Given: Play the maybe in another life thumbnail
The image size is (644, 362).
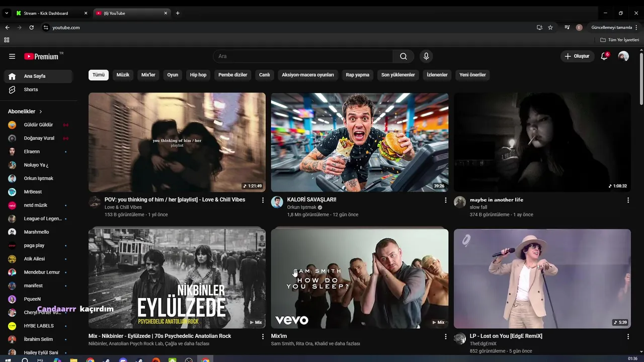Looking at the screenshot, I should click(542, 142).
